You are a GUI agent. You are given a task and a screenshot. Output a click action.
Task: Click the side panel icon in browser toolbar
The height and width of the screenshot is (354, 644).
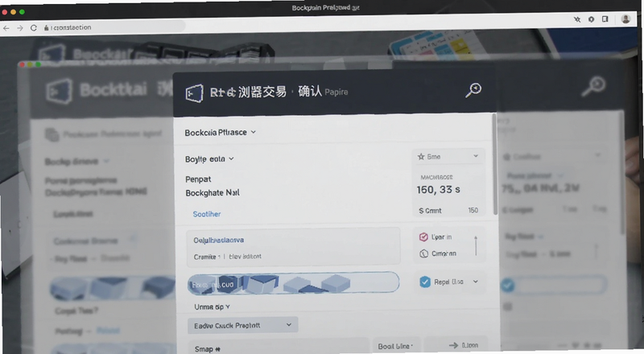click(605, 19)
